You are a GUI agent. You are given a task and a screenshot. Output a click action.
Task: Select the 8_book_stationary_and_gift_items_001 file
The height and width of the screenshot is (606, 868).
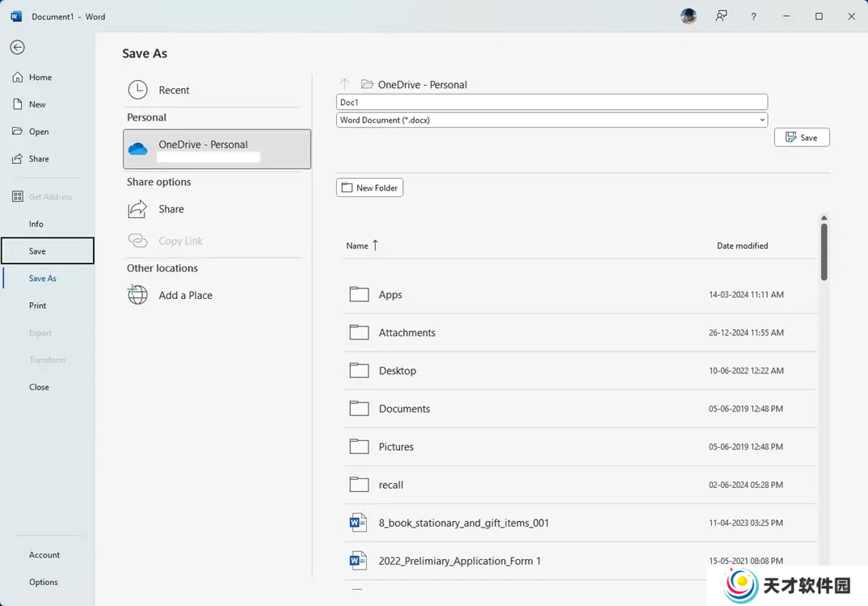pos(580,523)
